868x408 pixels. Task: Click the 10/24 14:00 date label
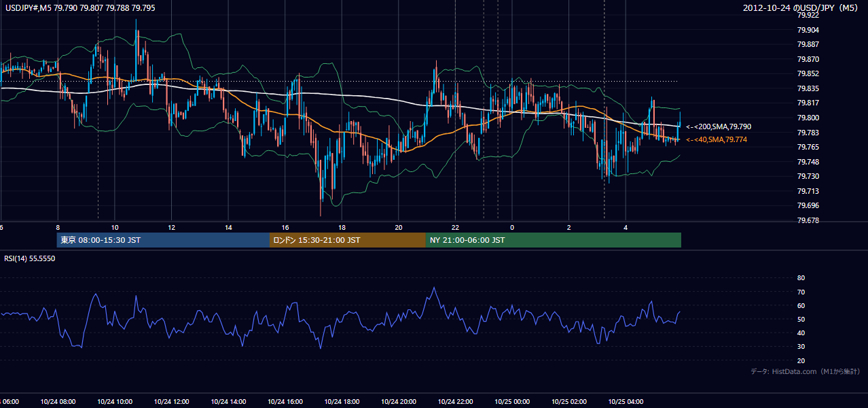tap(228, 401)
